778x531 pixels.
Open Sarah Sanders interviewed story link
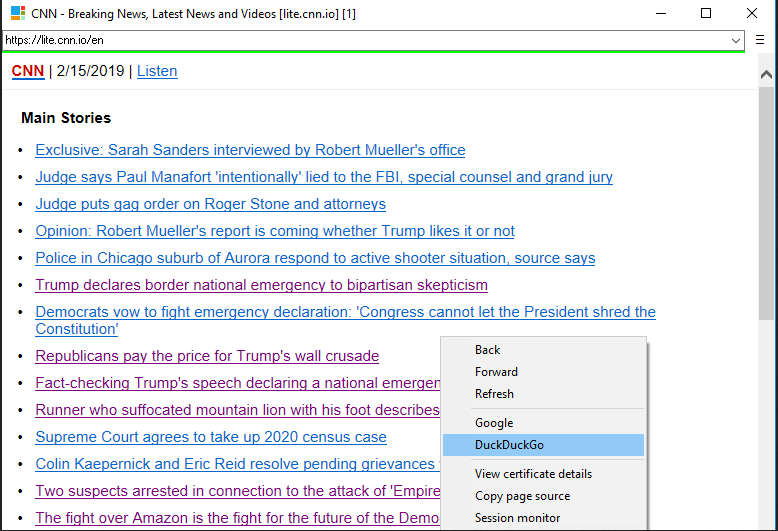click(250, 150)
